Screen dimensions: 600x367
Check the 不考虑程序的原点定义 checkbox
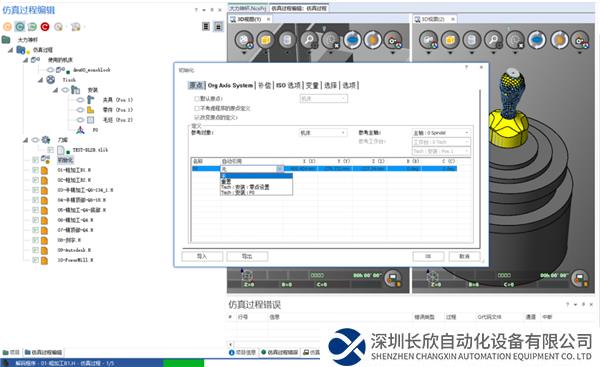[x=197, y=108]
